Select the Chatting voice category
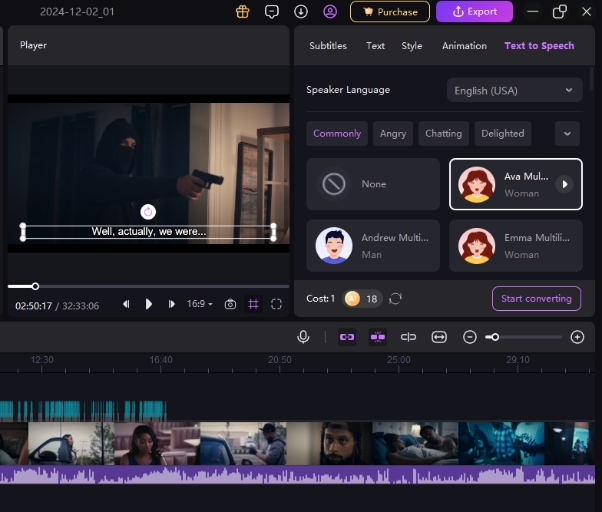This screenshot has height=512, width=602. (x=443, y=134)
